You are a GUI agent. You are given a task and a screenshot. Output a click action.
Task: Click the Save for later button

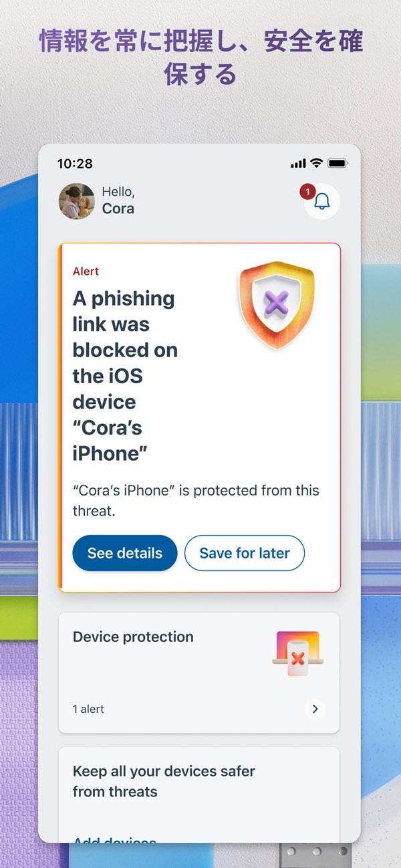(x=245, y=553)
